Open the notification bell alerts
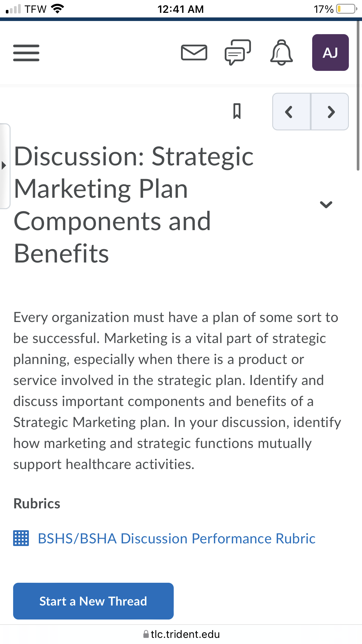Screen dimensions: 362x644 [x=282, y=52]
